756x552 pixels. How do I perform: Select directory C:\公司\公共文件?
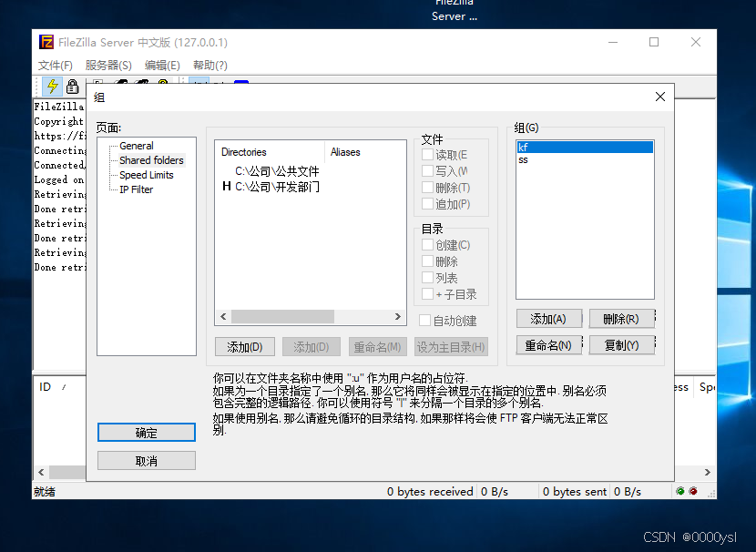click(x=277, y=171)
